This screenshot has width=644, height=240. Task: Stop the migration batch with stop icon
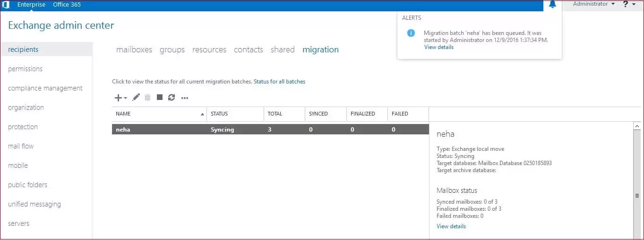click(x=160, y=97)
